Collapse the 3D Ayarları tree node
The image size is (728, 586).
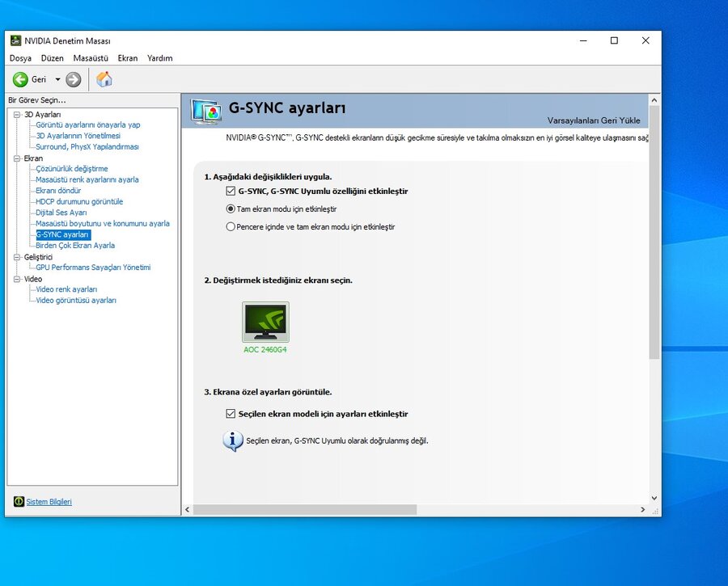point(16,115)
